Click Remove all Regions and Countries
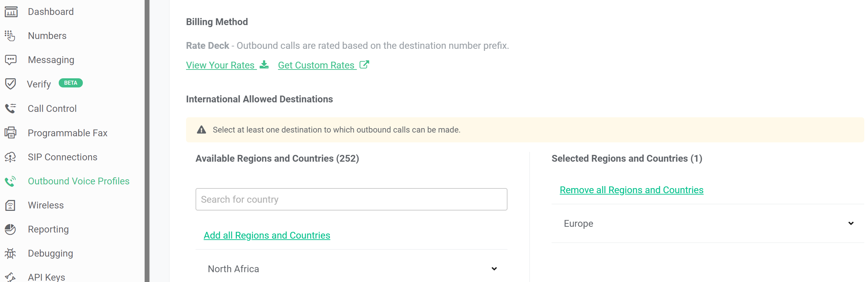Screen dimensions: 868x282 point(631,190)
